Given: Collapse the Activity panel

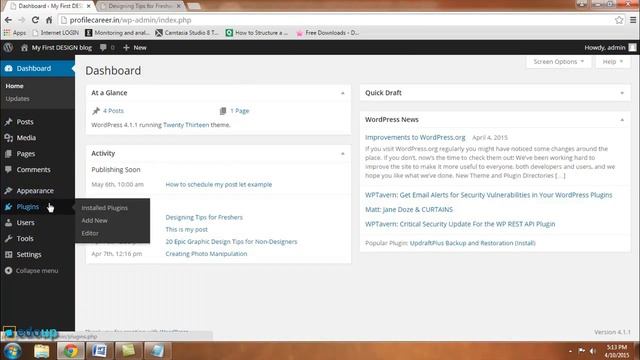Looking at the screenshot, I should pyautogui.click(x=342, y=153).
